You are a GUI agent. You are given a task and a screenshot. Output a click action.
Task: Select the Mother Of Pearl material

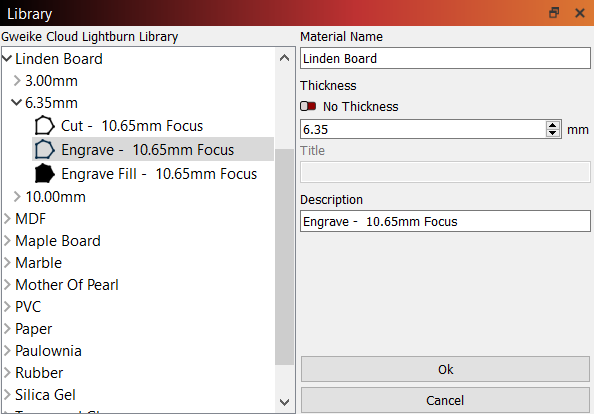[x=67, y=285]
